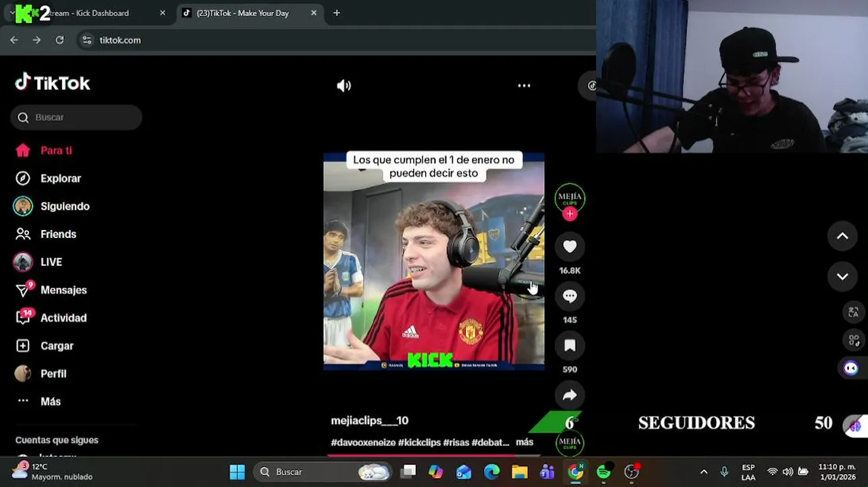Click the taskbar Buscar search box
This screenshot has width=868, height=487.
click(x=323, y=472)
